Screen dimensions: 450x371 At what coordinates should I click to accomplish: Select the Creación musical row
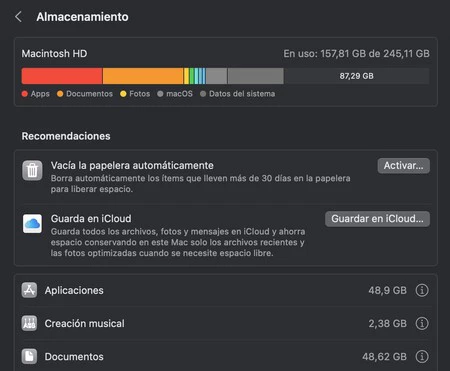[x=225, y=323]
